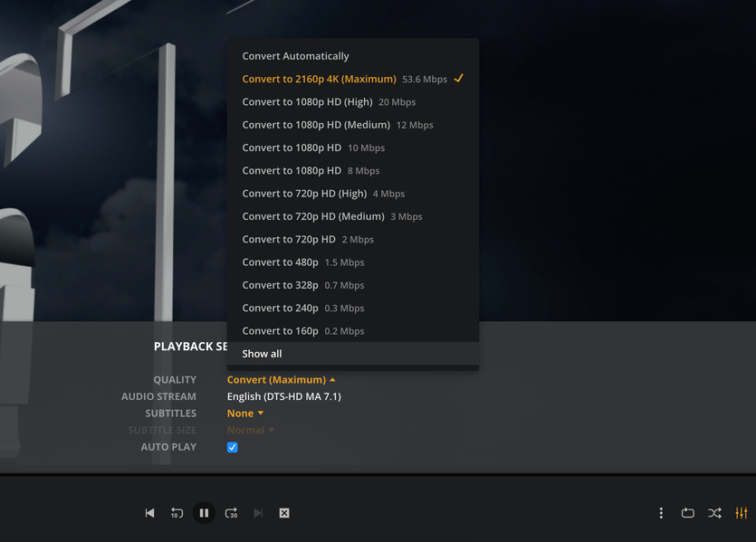Click the AUDIO STREAM label
The height and width of the screenshot is (542, 756).
[x=158, y=396]
